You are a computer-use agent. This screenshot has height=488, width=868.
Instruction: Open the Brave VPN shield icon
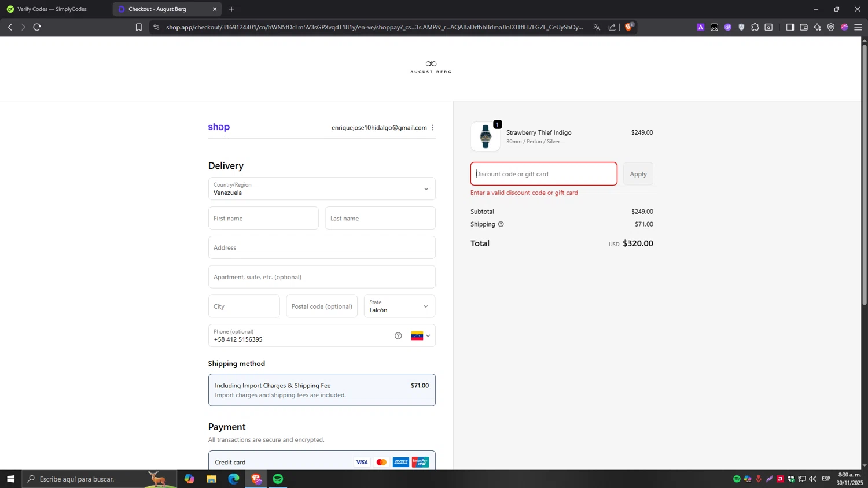click(x=831, y=27)
